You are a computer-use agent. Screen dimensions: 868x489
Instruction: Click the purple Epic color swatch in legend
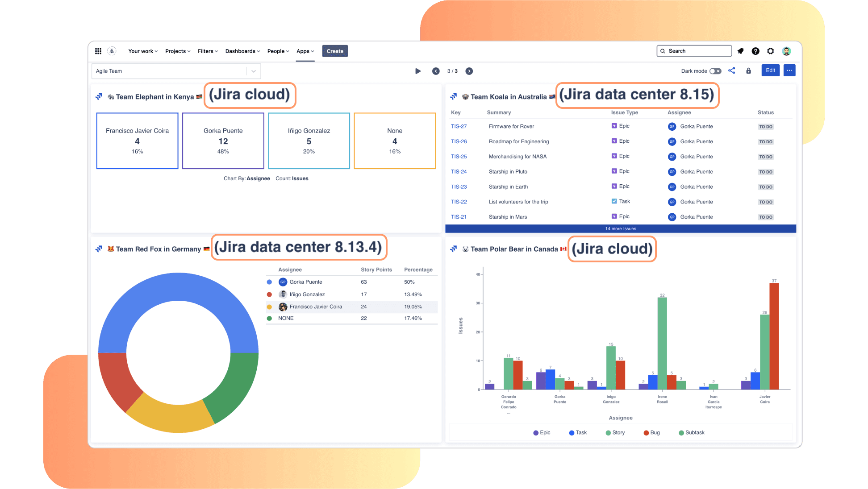coord(535,432)
